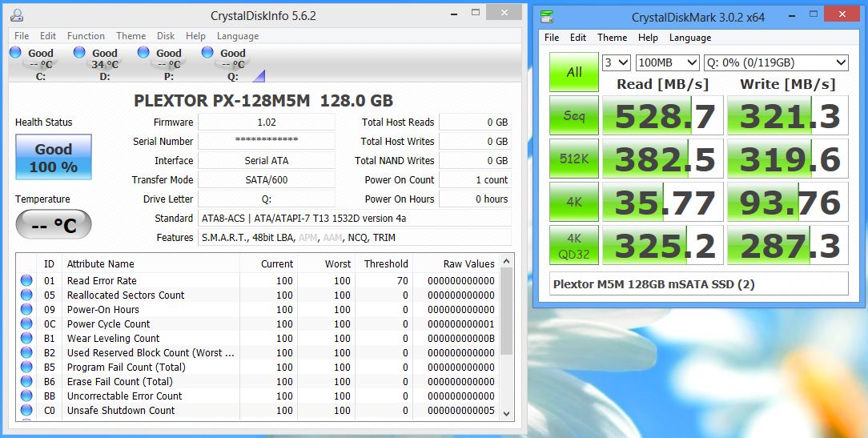This screenshot has height=438, width=868.
Task: Select the P: drive status orb
Action: (x=143, y=52)
